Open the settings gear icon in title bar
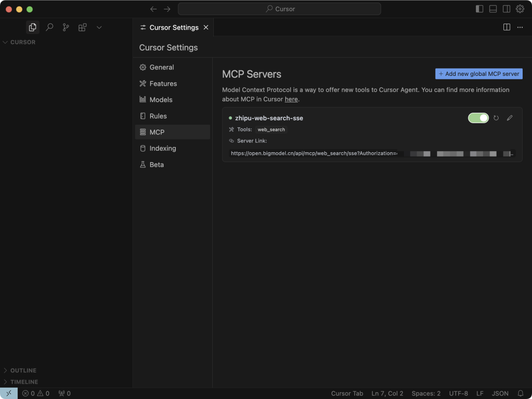 click(x=520, y=9)
